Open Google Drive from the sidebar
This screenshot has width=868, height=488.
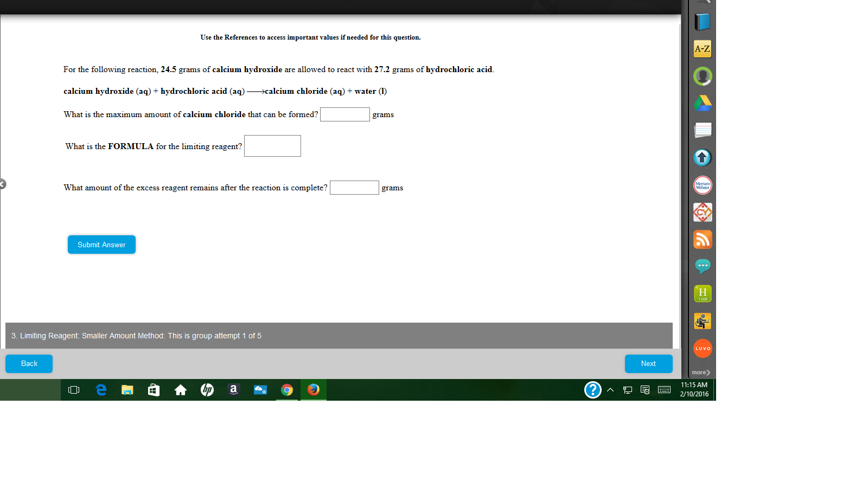pyautogui.click(x=702, y=103)
